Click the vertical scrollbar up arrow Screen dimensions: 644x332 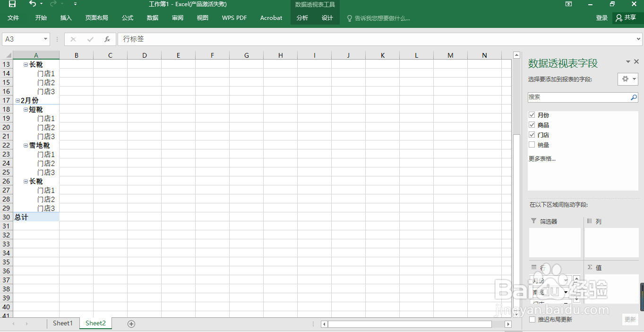click(517, 55)
